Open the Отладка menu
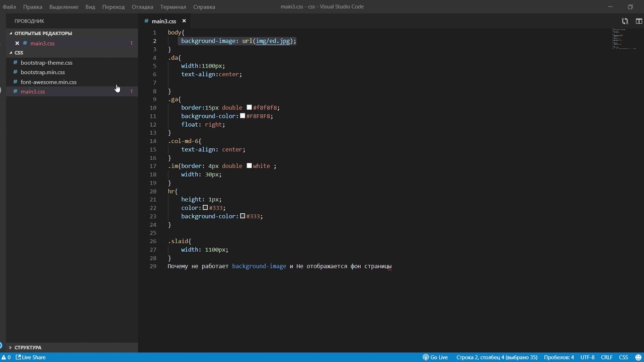 coord(142,7)
